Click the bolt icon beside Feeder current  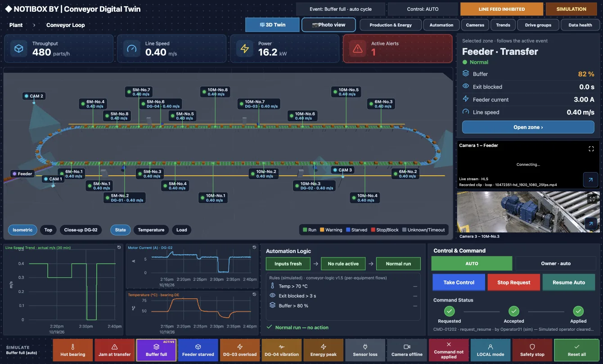[x=466, y=99]
